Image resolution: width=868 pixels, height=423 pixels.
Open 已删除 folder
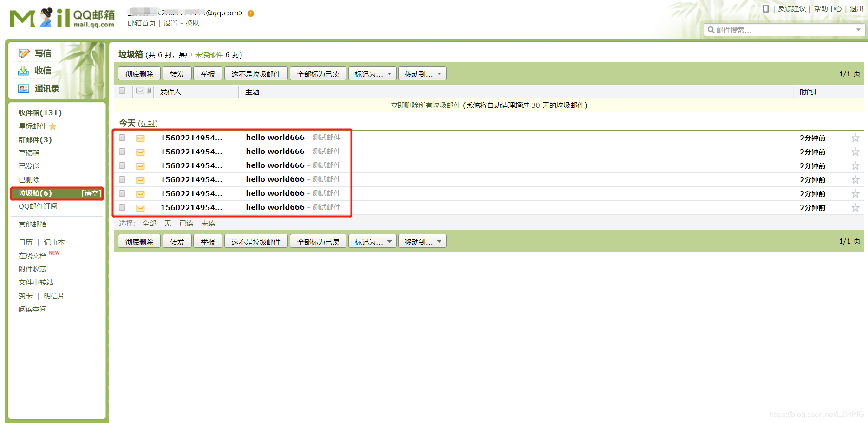tap(29, 179)
